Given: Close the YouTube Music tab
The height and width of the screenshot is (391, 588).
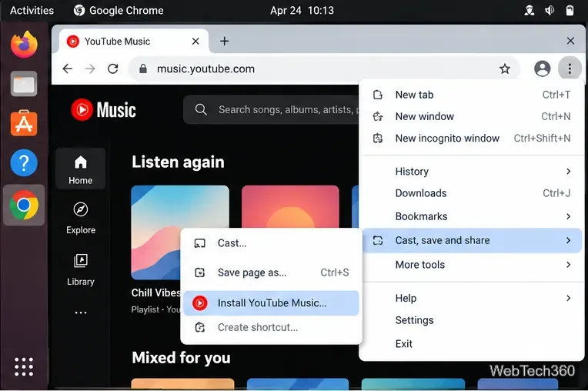Looking at the screenshot, I should [x=195, y=42].
